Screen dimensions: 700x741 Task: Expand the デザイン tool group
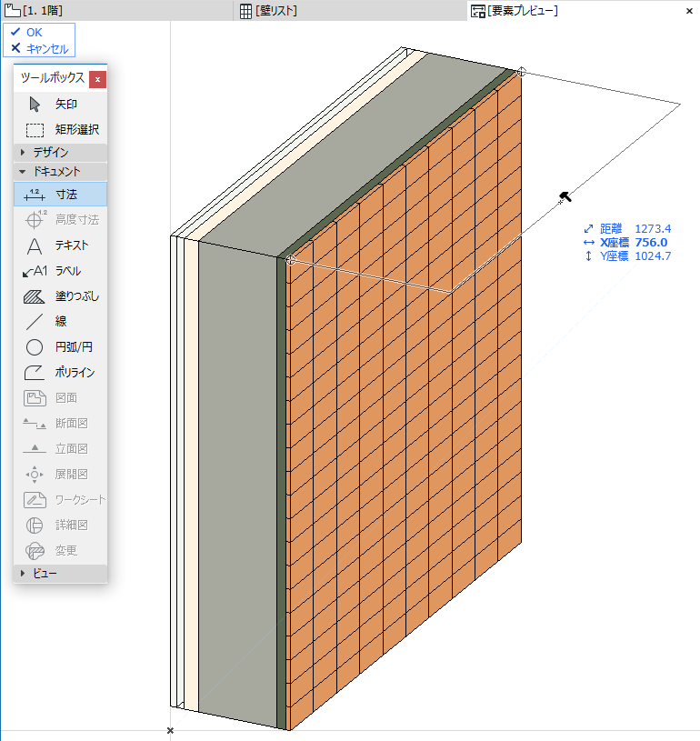click(61, 152)
